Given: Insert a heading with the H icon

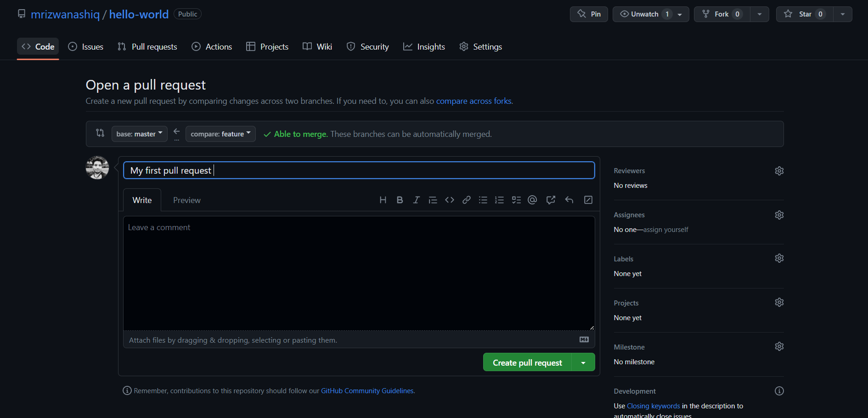Looking at the screenshot, I should (x=383, y=200).
